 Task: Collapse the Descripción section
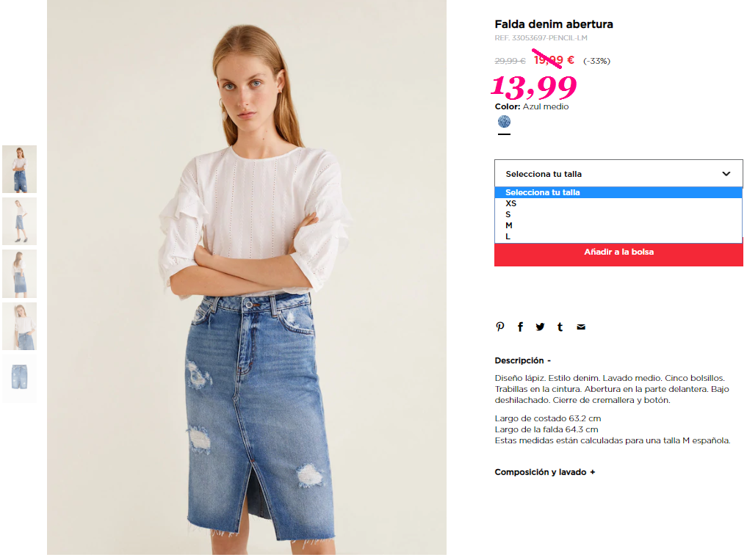click(523, 360)
